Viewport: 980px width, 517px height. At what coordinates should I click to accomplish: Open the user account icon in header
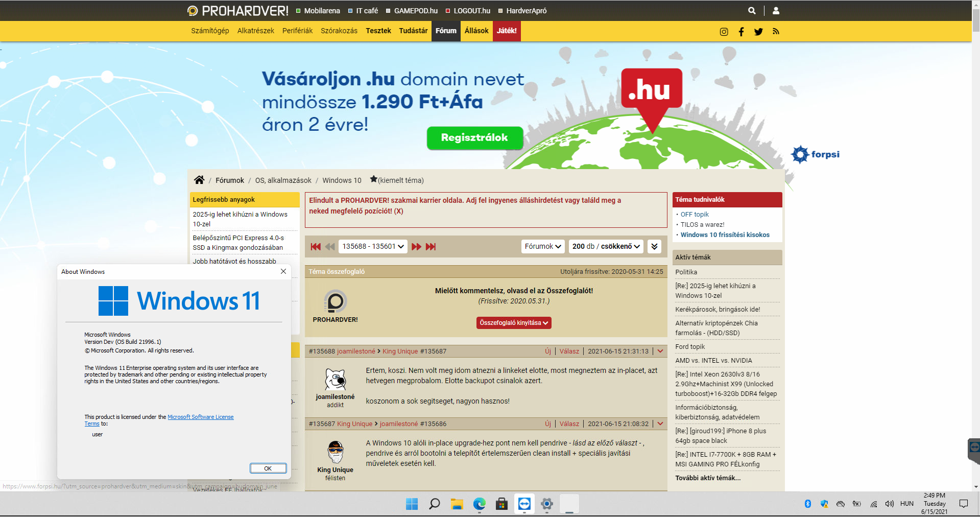pyautogui.click(x=776, y=10)
